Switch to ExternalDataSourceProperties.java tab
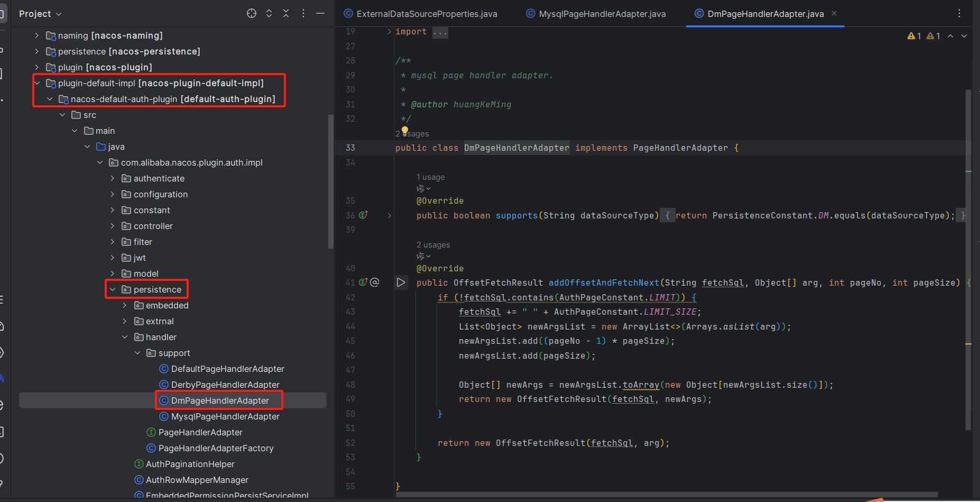The image size is (980, 502). point(420,14)
